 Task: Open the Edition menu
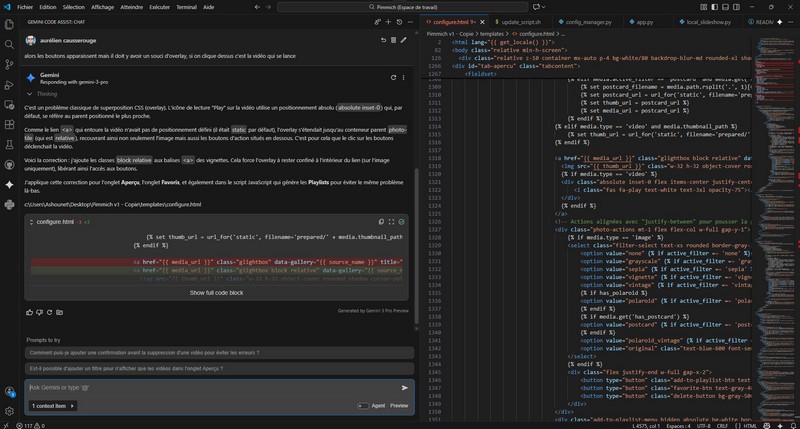point(48,7)
